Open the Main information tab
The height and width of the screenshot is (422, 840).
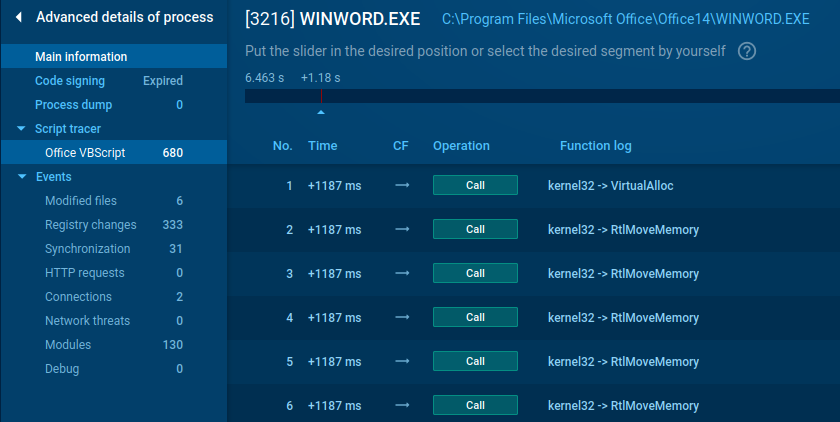pyautogui.click(x=81, y=57)
